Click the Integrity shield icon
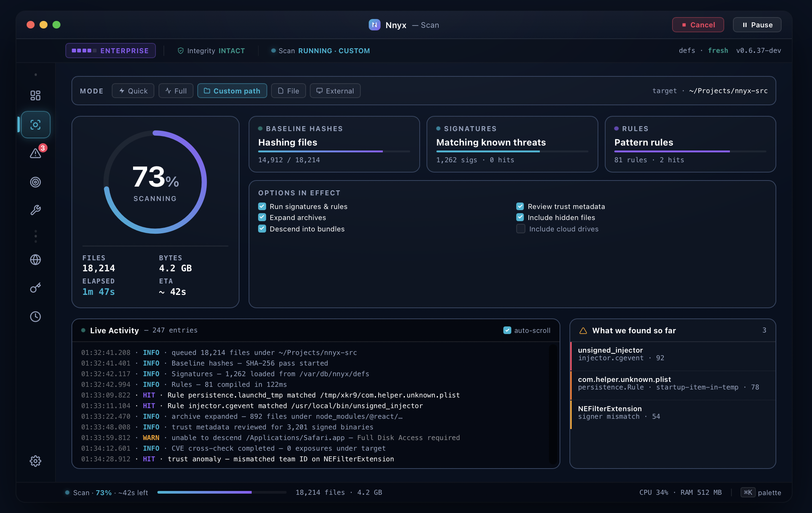Screen dimensions: 812x513 click(x=181, y=51)
